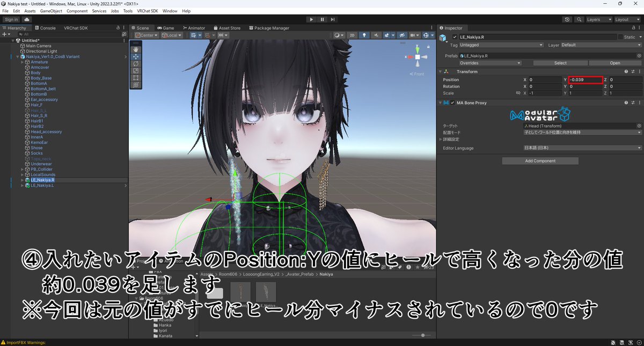The height and width of the screenshot is (346, 644).
Task: Open the Package Manager tab
Action: point(268,28)
